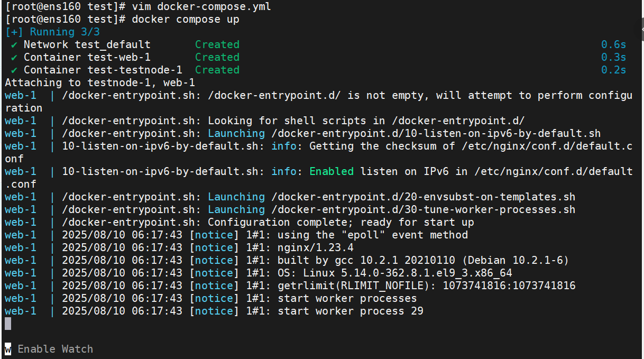This screenshot has width=644, height=359.
Task: Click 'Getting the checksum of' log text
Action: coord(382,146)
